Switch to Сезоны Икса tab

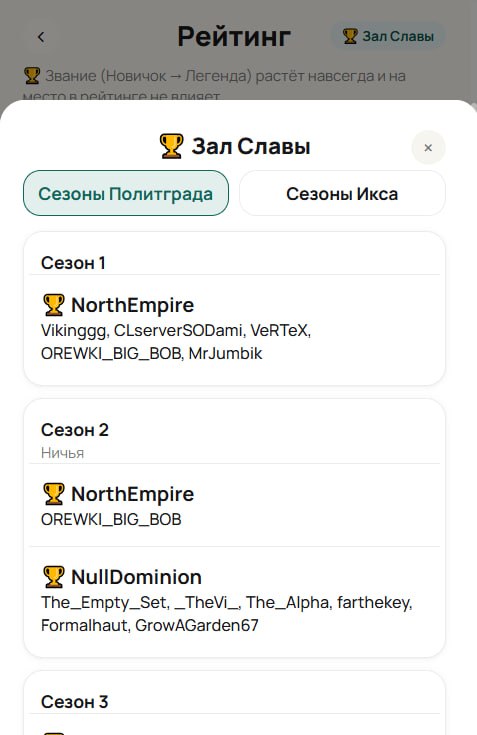coord(342,193)
